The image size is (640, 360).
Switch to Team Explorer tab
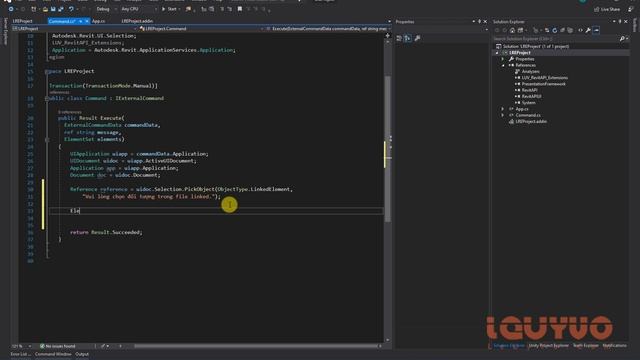coord(585,346)
